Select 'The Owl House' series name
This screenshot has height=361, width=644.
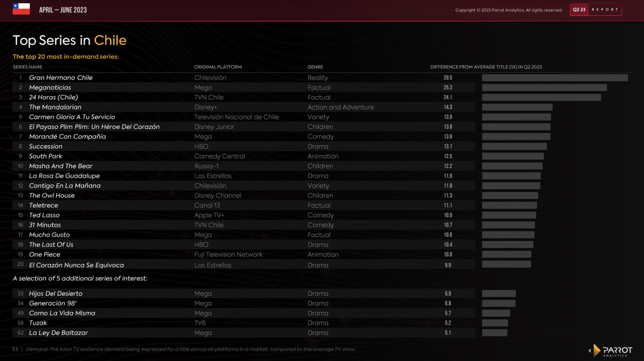point(52,195)
